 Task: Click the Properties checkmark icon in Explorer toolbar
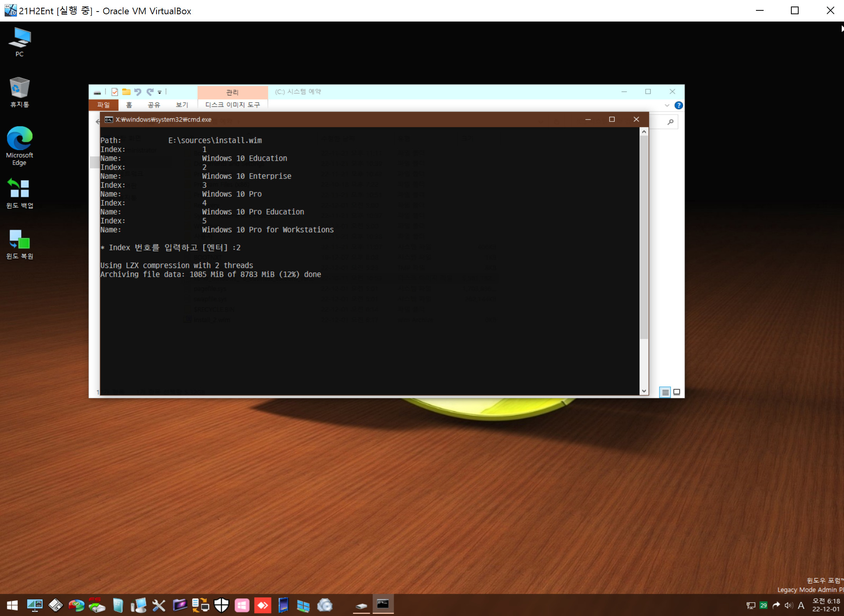(115, 92)
